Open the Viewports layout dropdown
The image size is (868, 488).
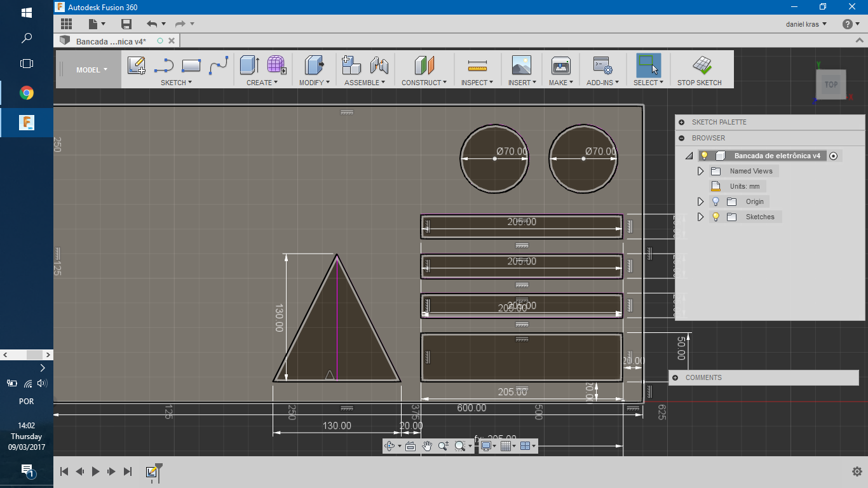(527, 446)
